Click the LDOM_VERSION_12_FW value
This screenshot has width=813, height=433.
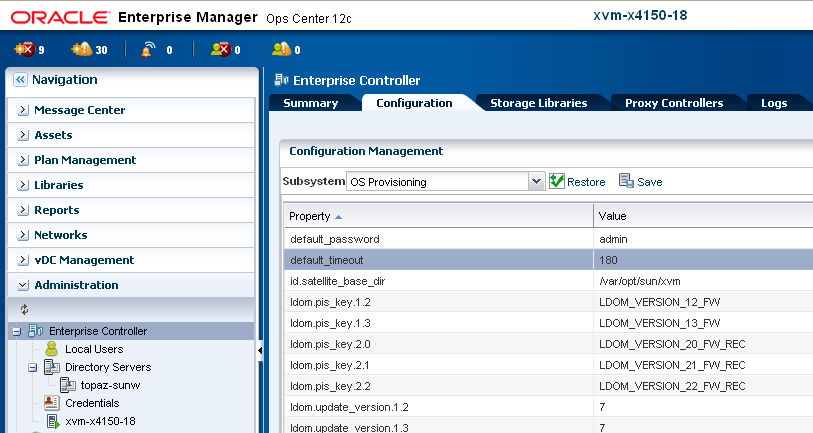660,302
